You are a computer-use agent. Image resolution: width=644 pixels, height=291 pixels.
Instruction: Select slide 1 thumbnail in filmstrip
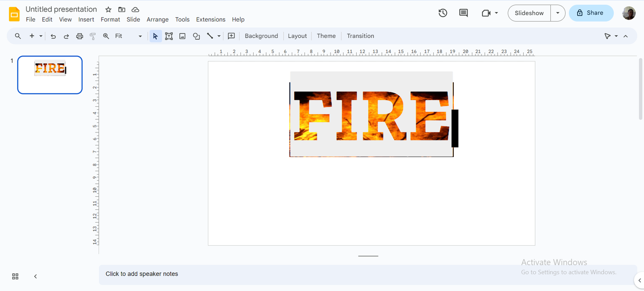(50, 75)
